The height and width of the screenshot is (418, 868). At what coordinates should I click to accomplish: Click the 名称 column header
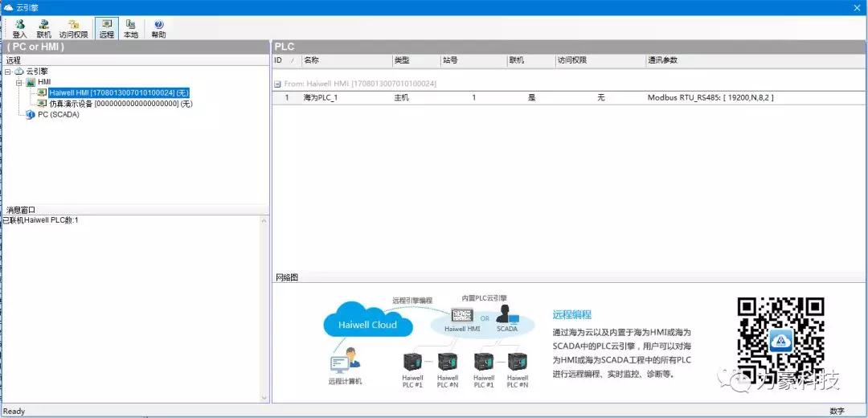point(311,60)
